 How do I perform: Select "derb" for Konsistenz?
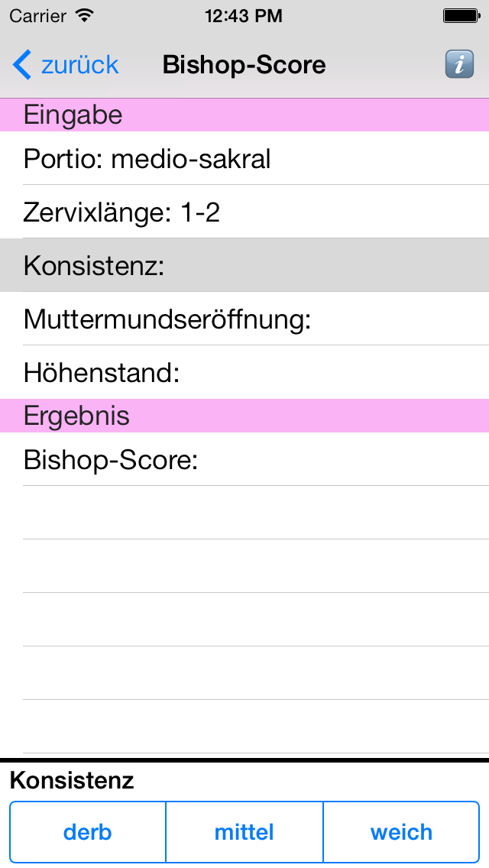pyautogui.click(x=87, y=832)
